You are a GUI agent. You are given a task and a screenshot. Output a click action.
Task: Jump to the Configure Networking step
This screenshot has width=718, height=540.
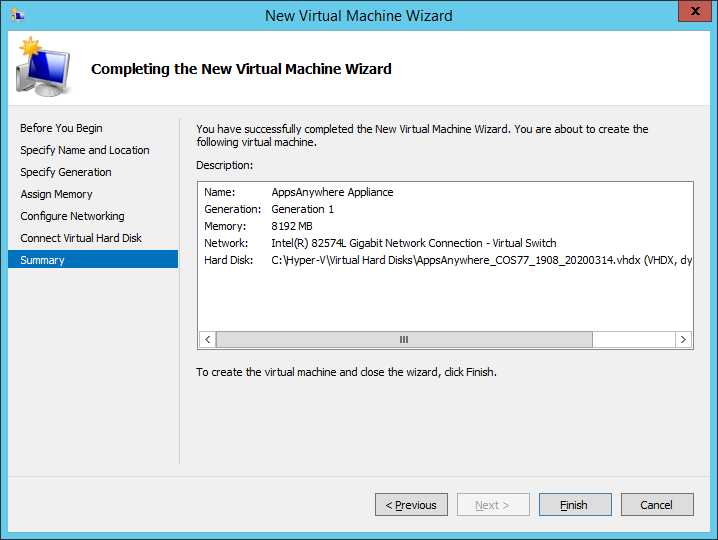click(x=72, y=216)
